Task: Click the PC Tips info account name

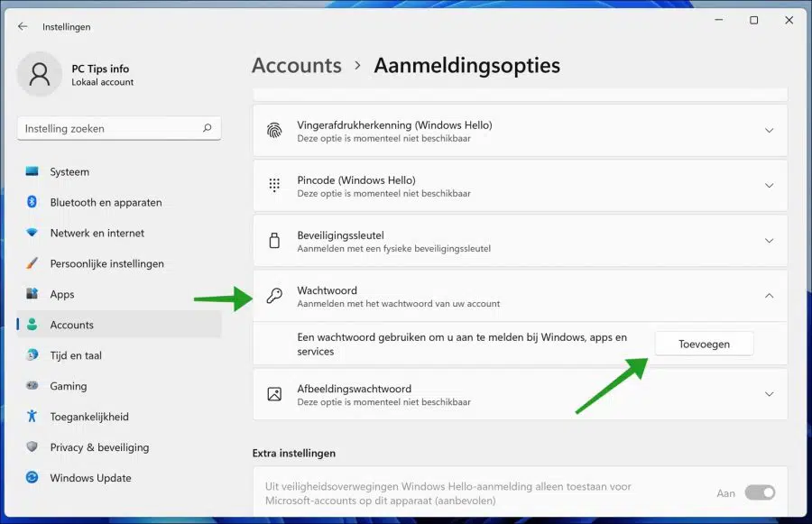Action: (x=100, y=69)
